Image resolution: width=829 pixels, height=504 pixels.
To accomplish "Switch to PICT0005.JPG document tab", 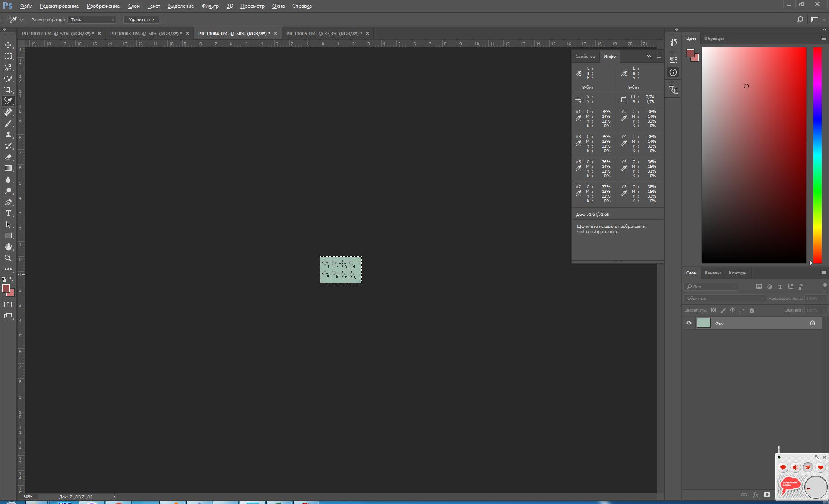I will pos(324,34).
